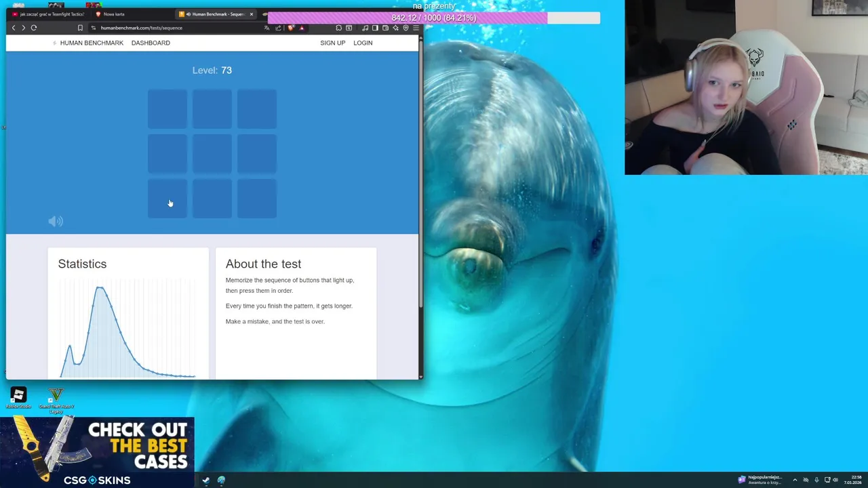Open the Brave Rewards triangle icon
868x488 pixels.
pos(302,28)
